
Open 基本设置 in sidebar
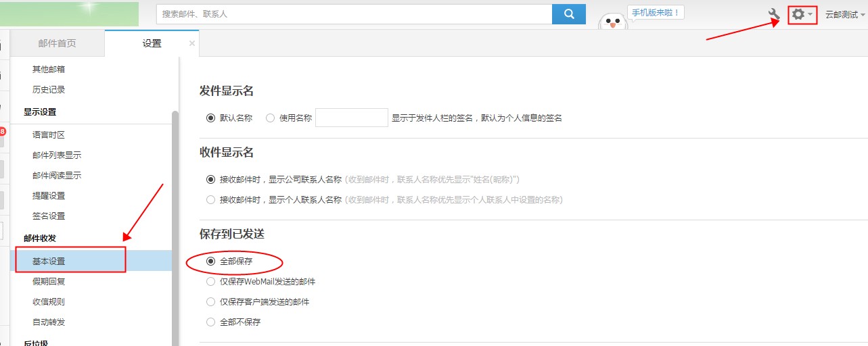(x=49, y=261)
